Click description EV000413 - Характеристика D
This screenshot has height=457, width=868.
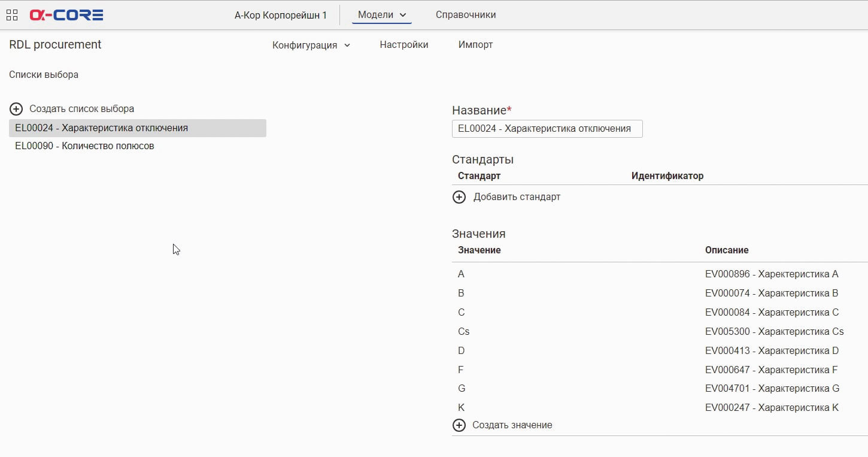(772, 351)
